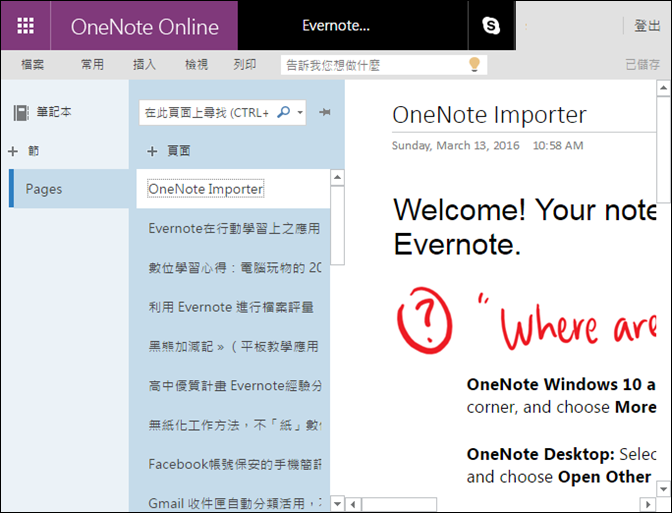Screen dimensions: 672x513
Task: Click page list scroll down arrow
Action: coord(337,504)
